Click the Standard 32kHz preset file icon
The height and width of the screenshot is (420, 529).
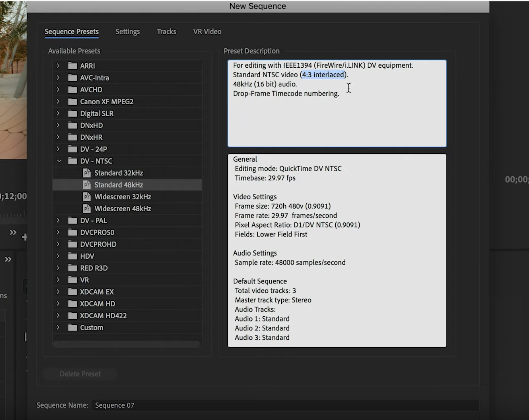[x=87, y=173]
